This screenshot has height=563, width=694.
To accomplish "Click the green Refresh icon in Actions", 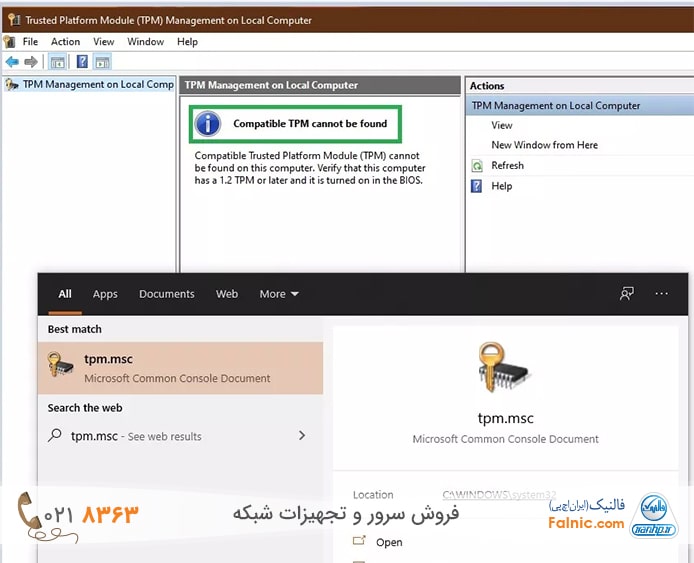I will coord(477,166).
